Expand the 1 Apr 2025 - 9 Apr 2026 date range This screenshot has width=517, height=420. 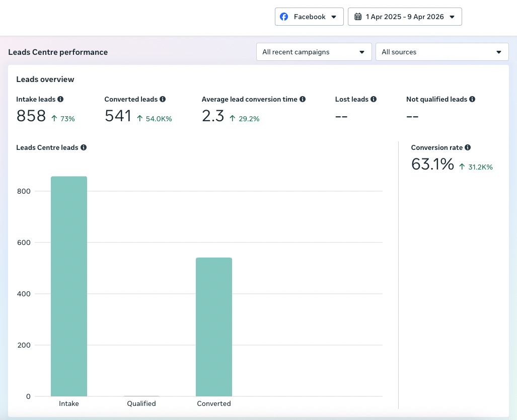(x=405, y=17)
